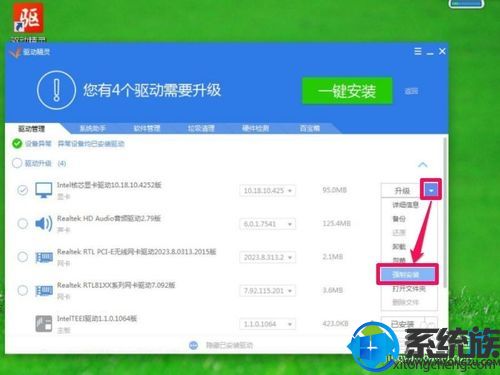Click the motherboard icon for IntelTEE driver
Image resolution: width=500 pixels, height=375 pixels.
point(44,323)
